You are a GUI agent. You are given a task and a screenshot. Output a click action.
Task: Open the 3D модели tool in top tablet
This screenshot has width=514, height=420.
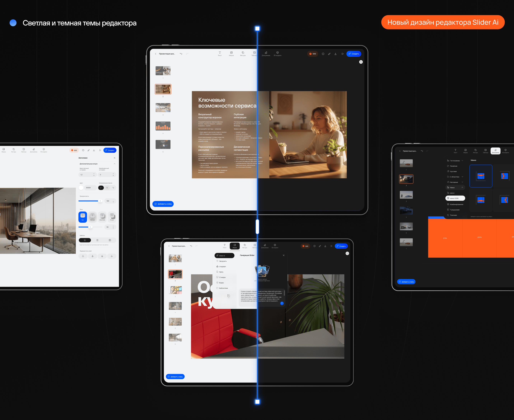[277, 54]
